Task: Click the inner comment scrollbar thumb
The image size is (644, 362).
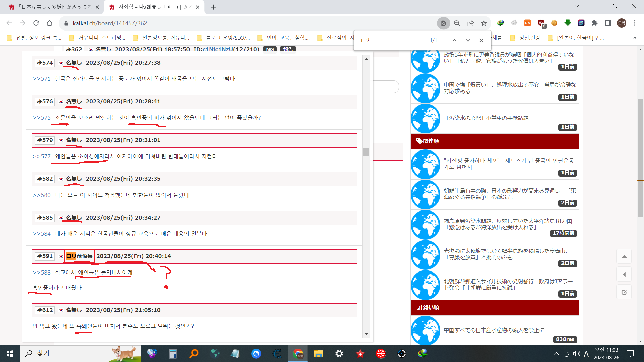Action: click(x=366, y=152)
